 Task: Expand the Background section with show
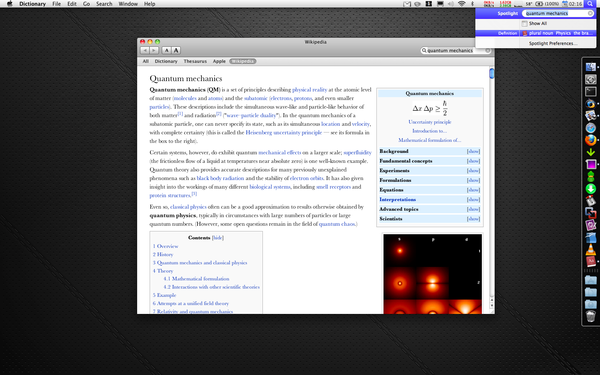coord(473,151)
